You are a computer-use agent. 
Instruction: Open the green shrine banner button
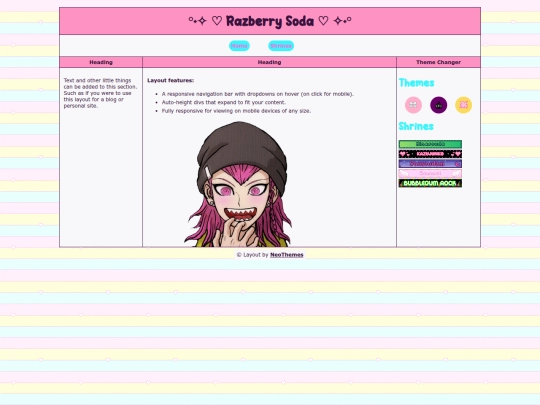pyautogui.click(x=430, y=144)
